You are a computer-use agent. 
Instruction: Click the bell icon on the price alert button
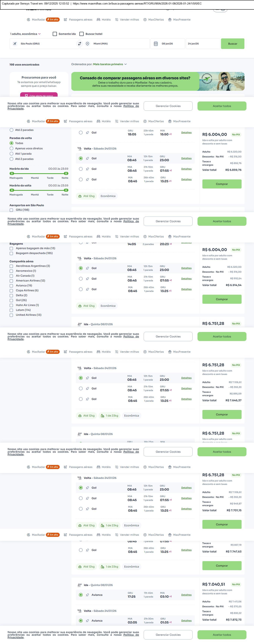[x=26, y=95]
